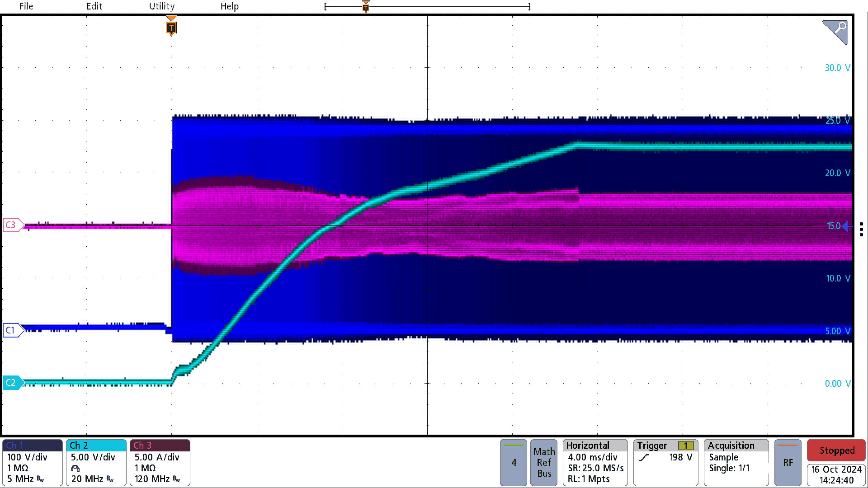Click the trigger source 1 indicator
This screenshot has width=868, height=488.
[x=685, y=446]
